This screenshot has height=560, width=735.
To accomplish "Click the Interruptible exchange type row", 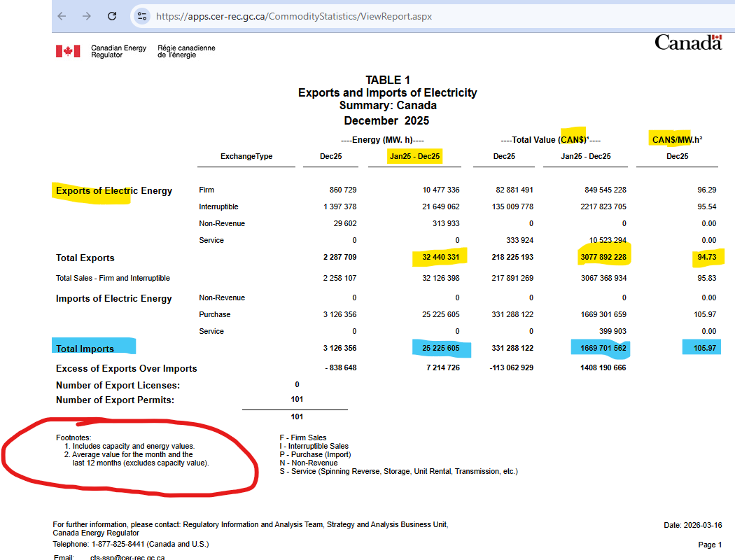I will [218, 206].
